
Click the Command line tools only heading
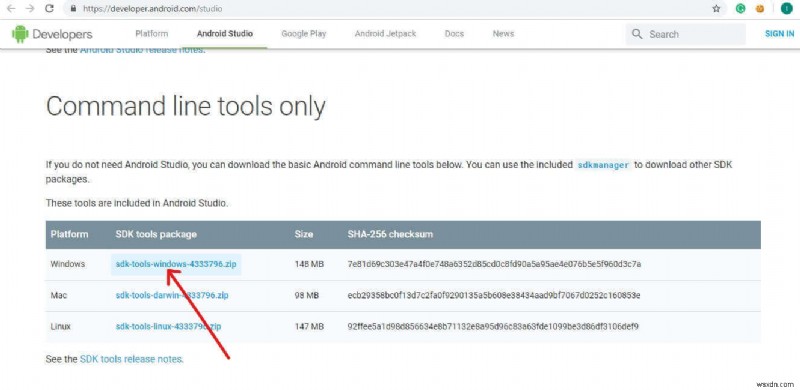coord(186,107)
